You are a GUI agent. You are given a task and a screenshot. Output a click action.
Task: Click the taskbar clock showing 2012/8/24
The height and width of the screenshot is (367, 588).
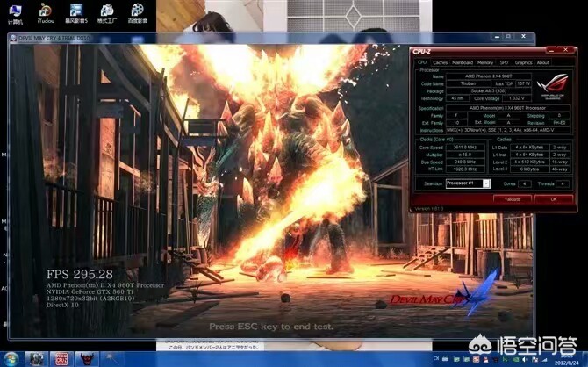[x=566, y=360]
